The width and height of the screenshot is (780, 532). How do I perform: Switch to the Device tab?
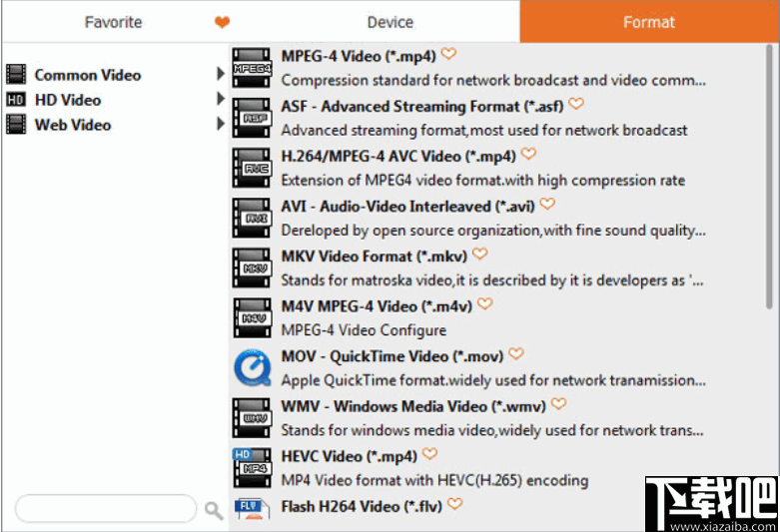390,22
